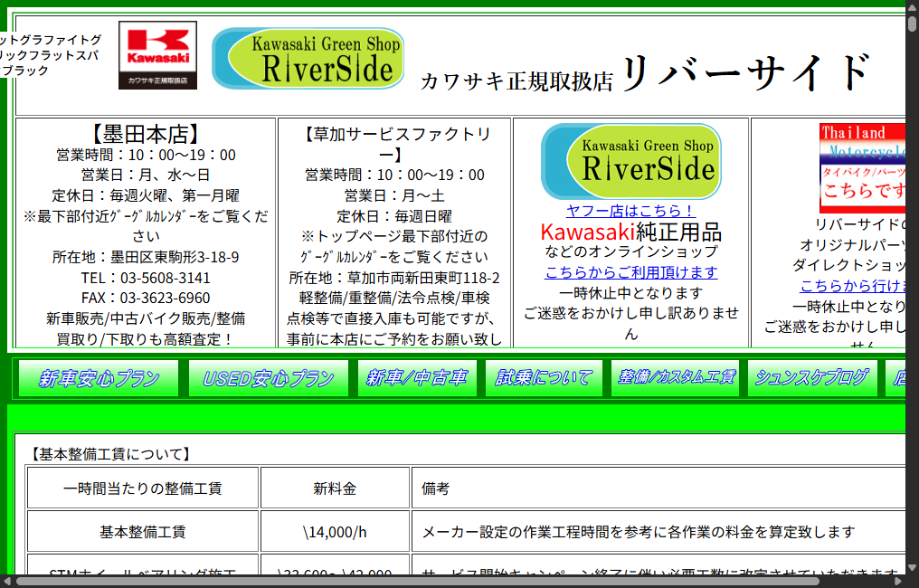Click the 定休日：毎週日曜 line

pyautogui.click(x=393, y=215)
